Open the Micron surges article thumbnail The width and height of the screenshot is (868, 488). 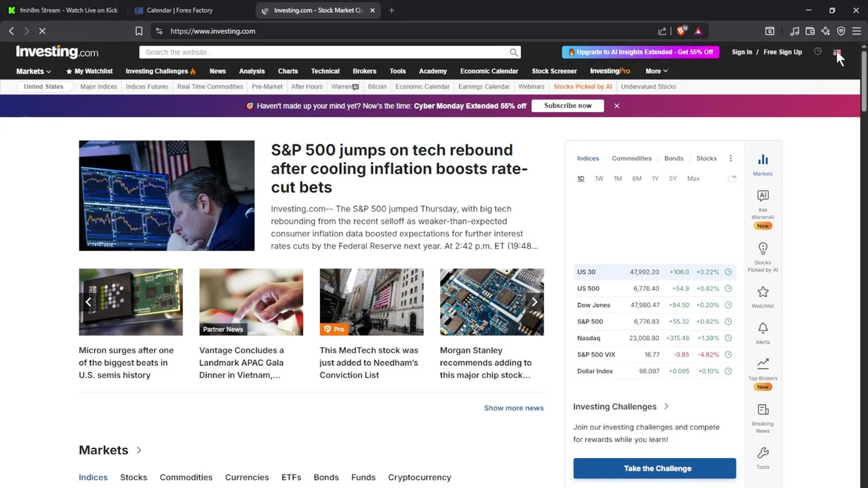[x=130, y=302]
